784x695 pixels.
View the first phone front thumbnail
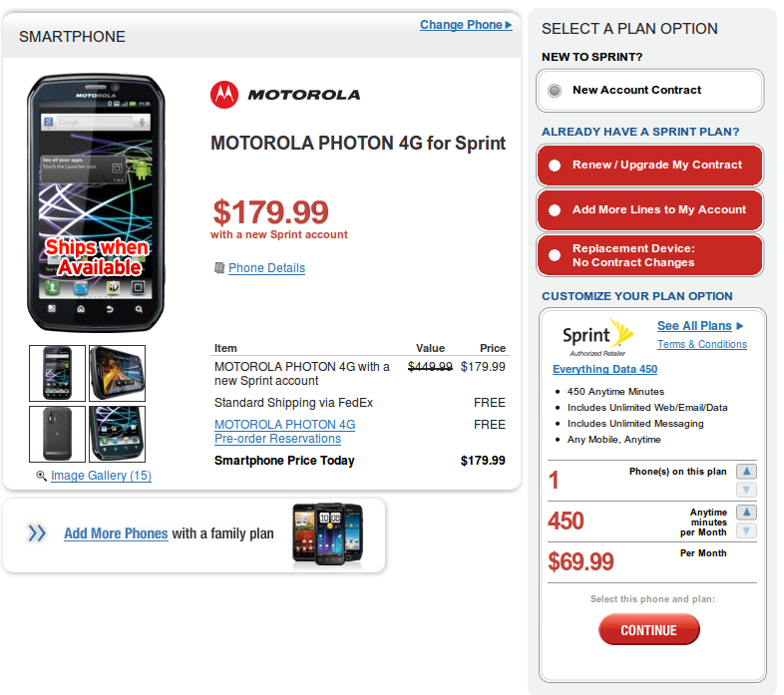[x=57, y=373]
